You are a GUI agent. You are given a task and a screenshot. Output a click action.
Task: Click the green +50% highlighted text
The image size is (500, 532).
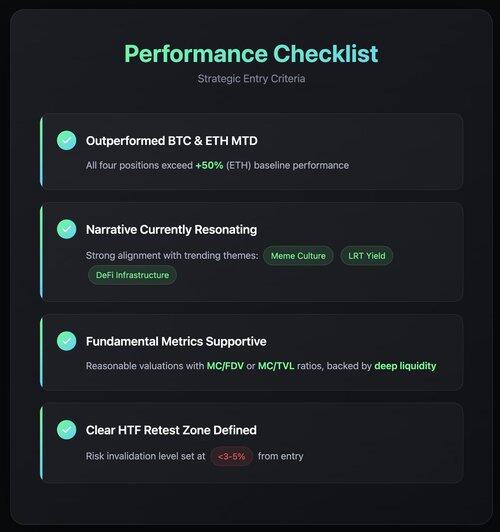[x=209, y=165]
